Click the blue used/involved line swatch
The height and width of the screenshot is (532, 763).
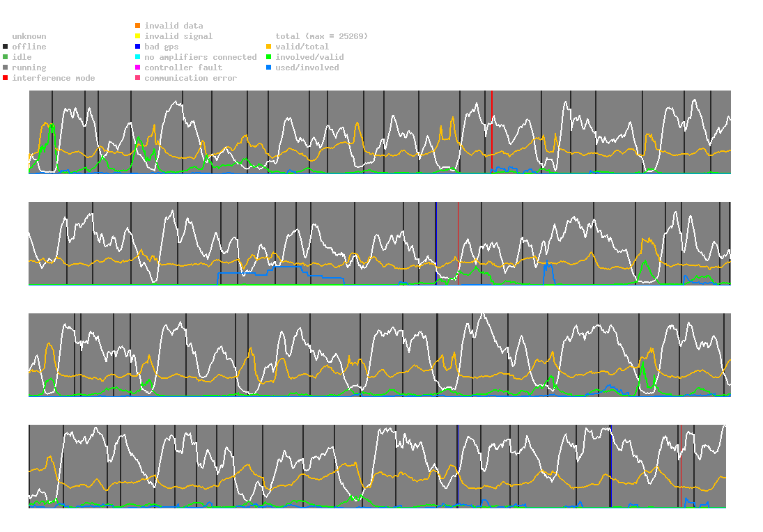tap(269, 68)
